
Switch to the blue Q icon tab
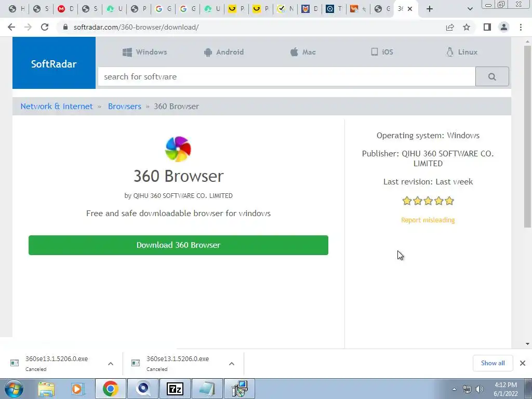pos(334,9)
